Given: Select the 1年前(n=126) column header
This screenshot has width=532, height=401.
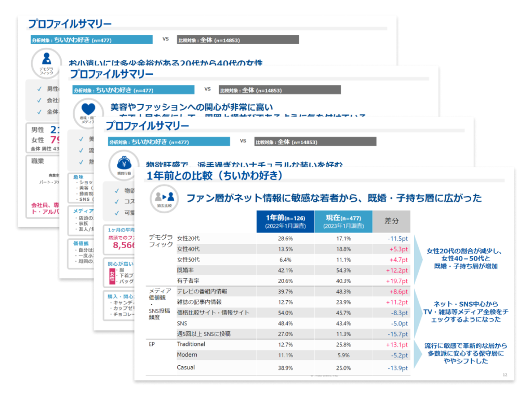Looking at the screenshot, I should 285,221.
